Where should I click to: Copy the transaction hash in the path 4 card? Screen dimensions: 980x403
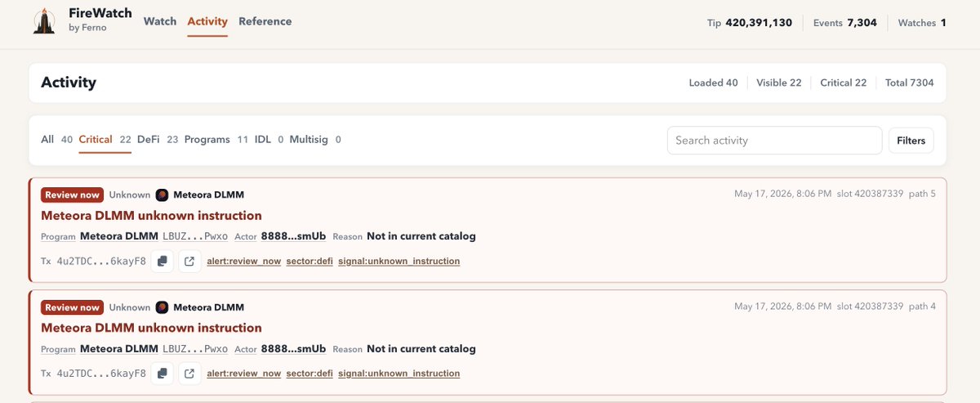click(x=163, y=374)
